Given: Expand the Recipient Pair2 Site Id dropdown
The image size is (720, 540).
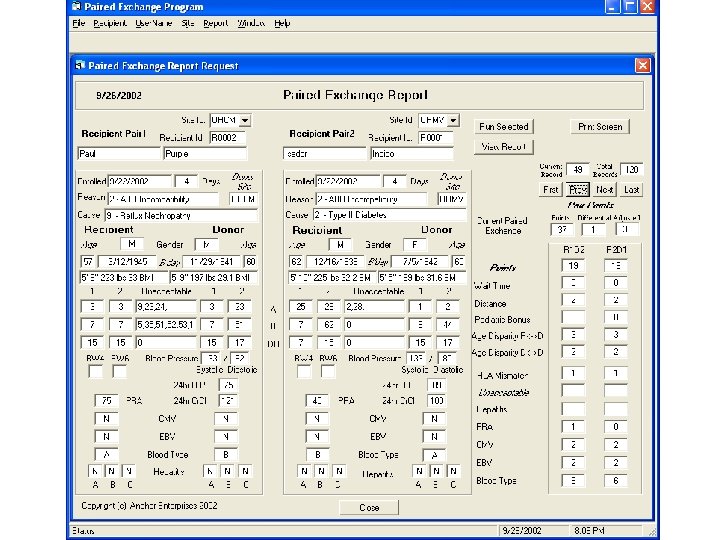Looking at the screenshot, I should pyautogui.click(x=453, y=120).
